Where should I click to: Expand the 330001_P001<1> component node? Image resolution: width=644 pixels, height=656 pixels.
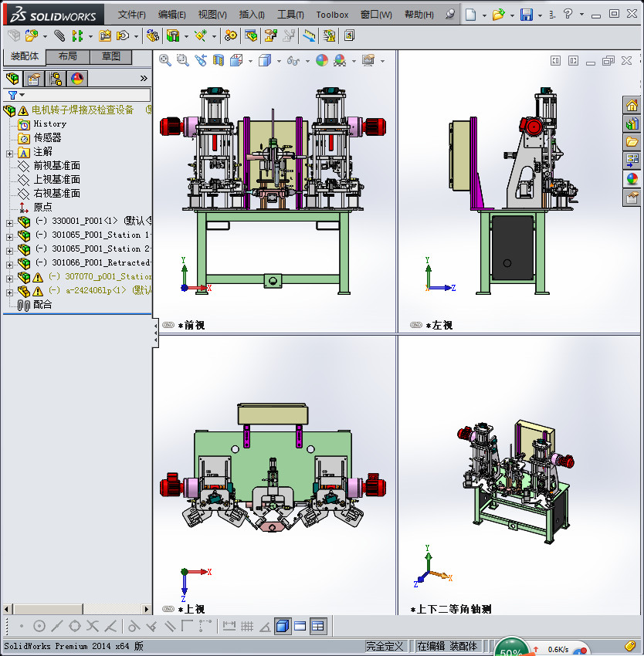pos(9,223)
